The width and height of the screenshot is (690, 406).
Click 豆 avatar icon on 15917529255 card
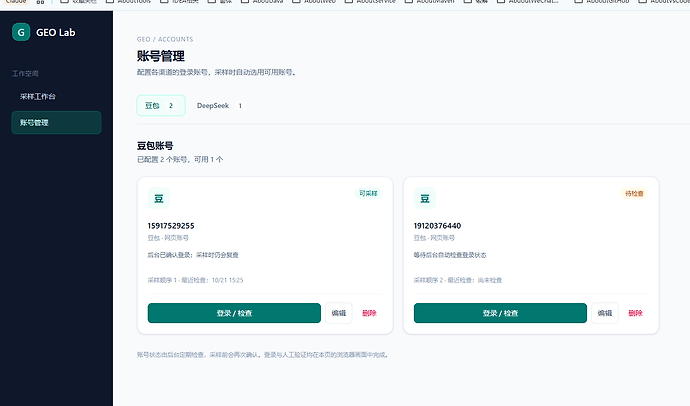pos(158,198)
